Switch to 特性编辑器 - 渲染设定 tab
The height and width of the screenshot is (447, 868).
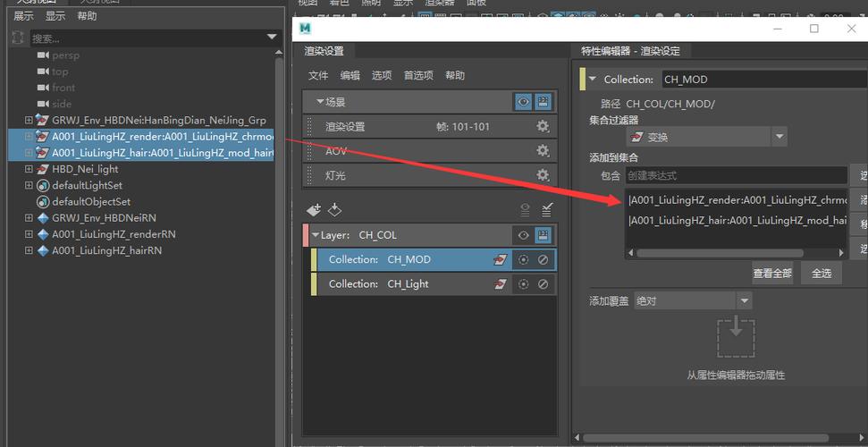630,51
